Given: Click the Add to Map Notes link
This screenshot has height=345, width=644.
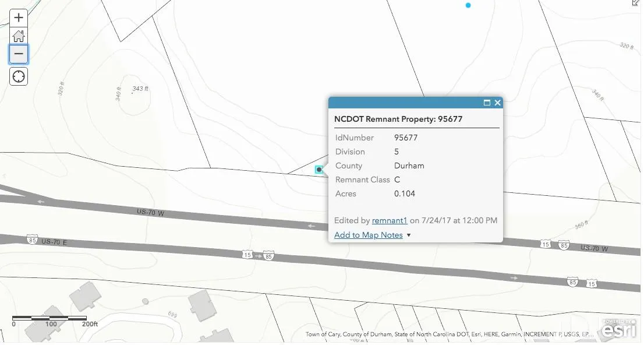Looking at the screenshot, I should (x=369, y=235).
